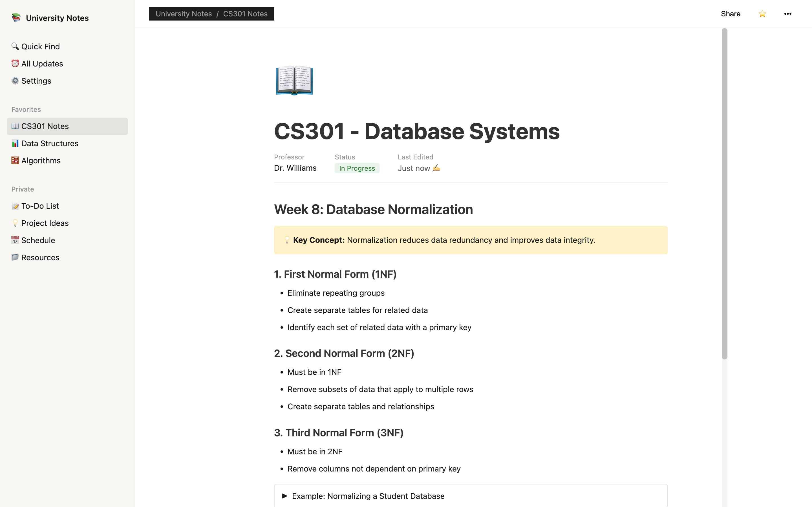Click the favorite star icon

pos(762,14)
